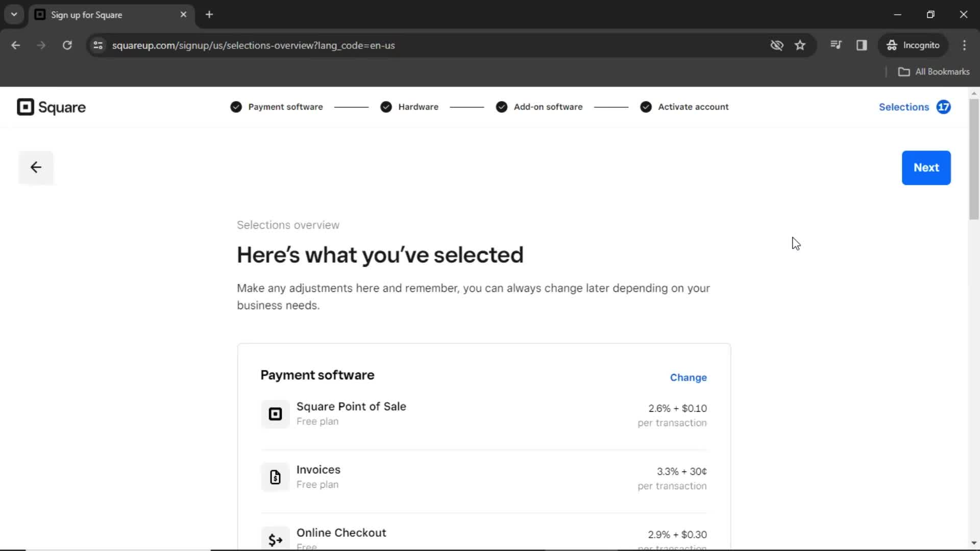Select the Payment software step
The height and width of the screenshot is (551, 980).
285,107
